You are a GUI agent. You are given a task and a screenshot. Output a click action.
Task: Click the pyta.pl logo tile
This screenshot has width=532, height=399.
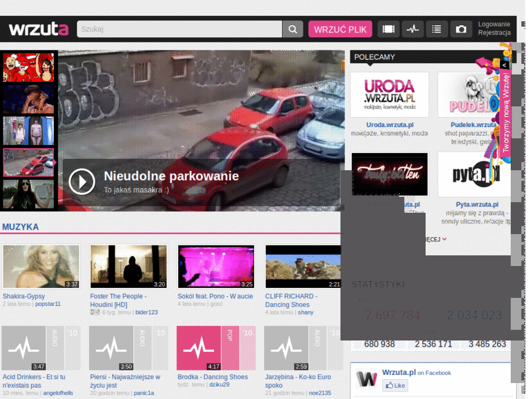[x=474, y=174]
